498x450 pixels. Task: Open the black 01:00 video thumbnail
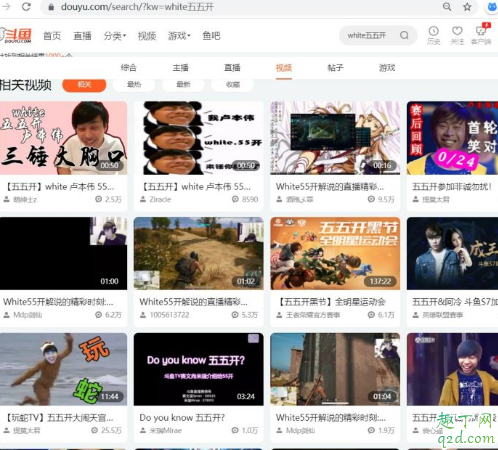click(63, 253)
